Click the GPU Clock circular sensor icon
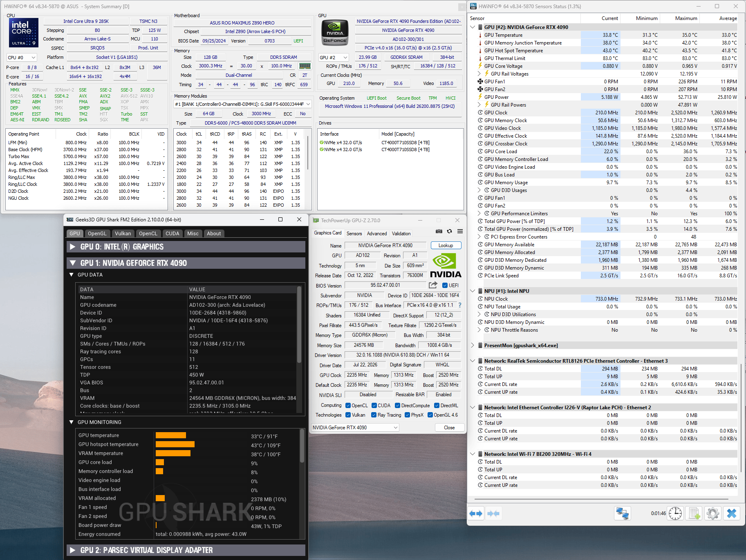The width and height of the screenshot is (746, 560). 480,113
